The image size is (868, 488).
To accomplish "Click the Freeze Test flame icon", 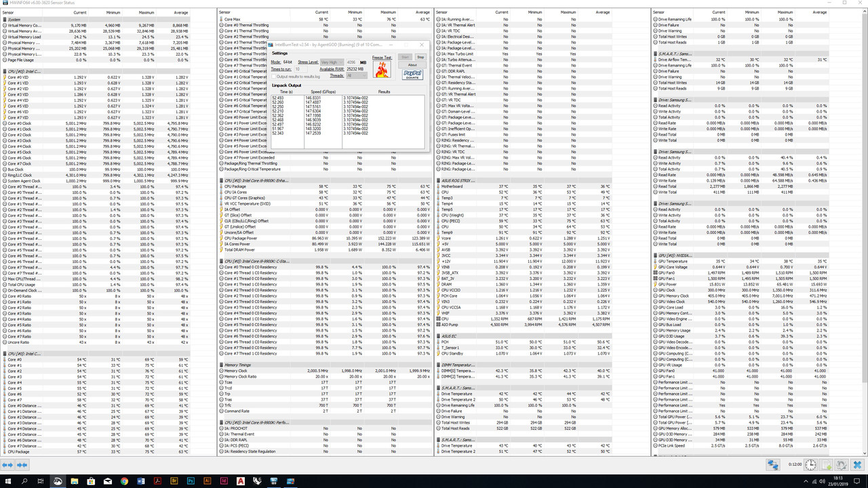I will 382,70.
